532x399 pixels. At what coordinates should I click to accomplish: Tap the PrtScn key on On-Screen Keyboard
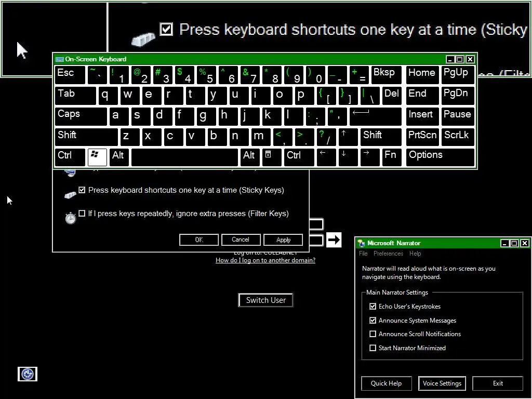[422, 137]
